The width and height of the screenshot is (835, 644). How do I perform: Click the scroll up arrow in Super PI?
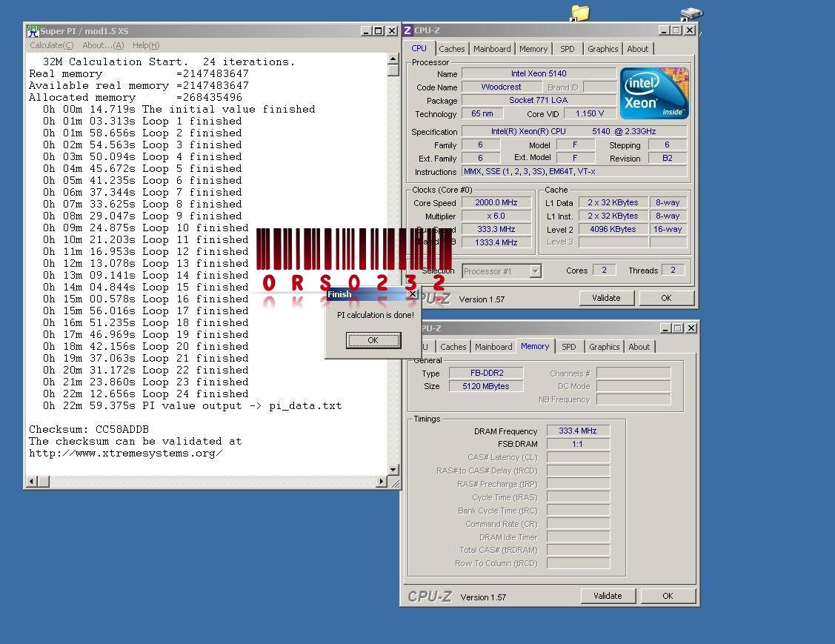(x=393, y=59)
